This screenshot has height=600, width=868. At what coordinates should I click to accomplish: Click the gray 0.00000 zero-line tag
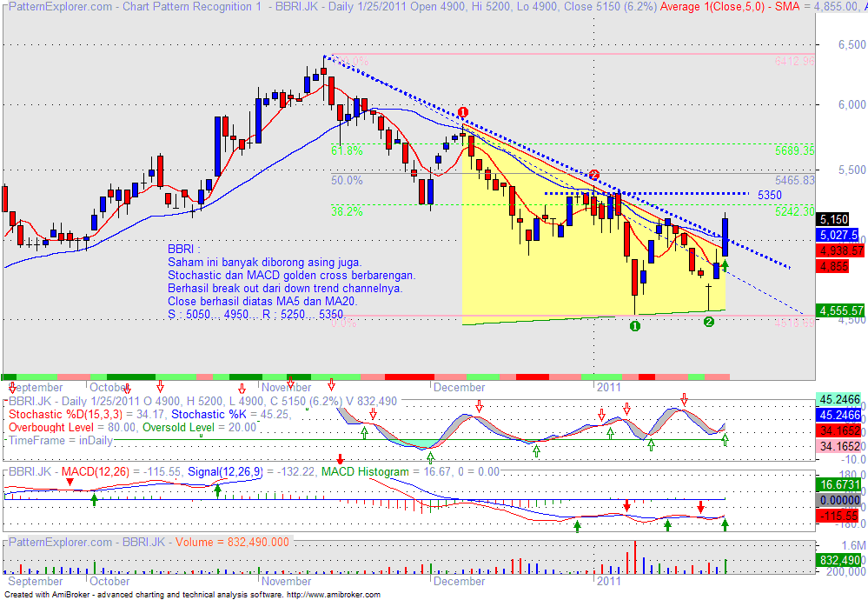[x=840, y=500]
